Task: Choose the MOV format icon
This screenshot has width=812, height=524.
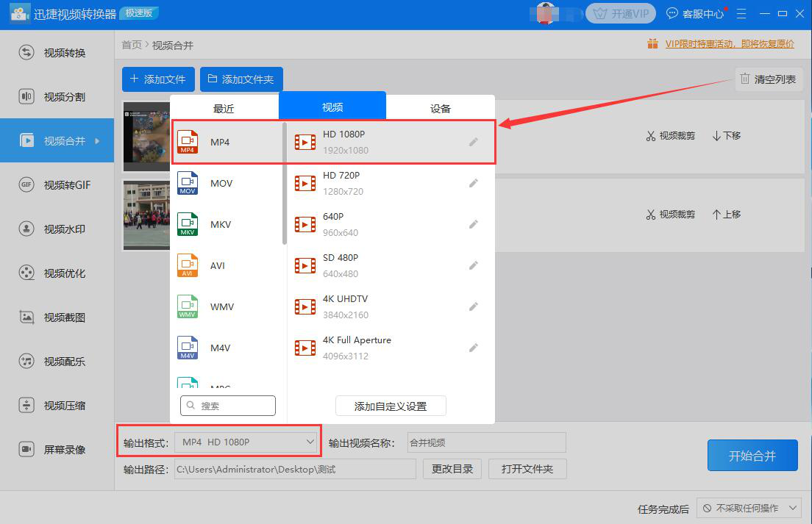Action: click(188, 183)
